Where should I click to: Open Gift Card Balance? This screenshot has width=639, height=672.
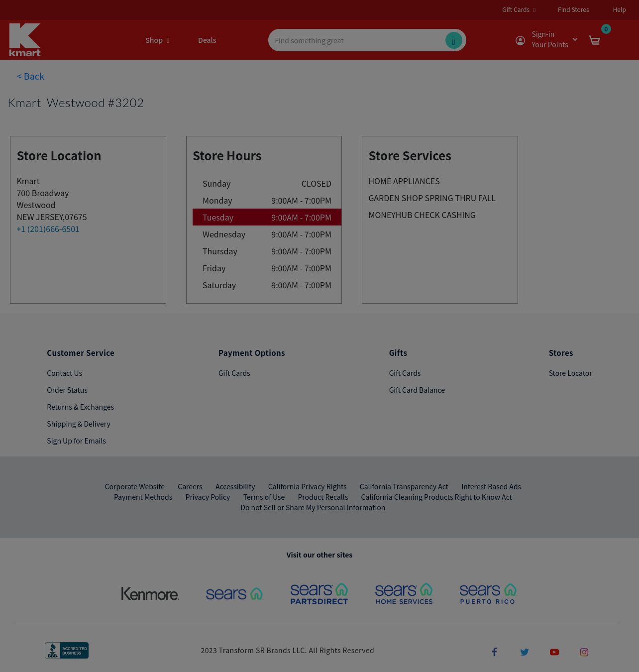417,390
